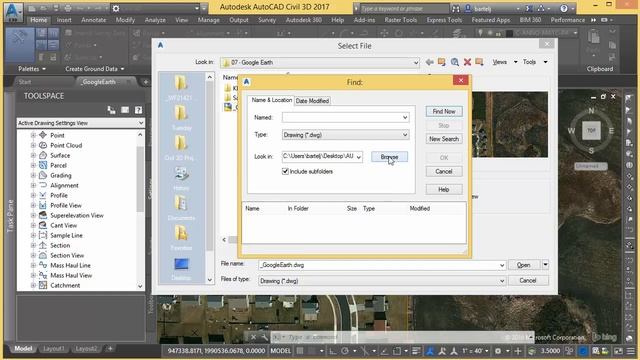640x360 pixels.
Task: Select Grading item in Toolspace
Action: coord(61,176)
